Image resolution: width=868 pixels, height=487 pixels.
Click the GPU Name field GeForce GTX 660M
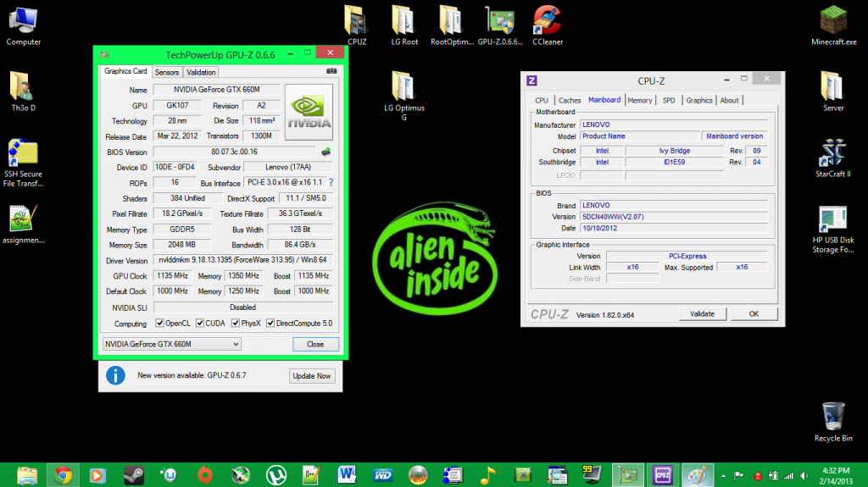click(217, 90)
